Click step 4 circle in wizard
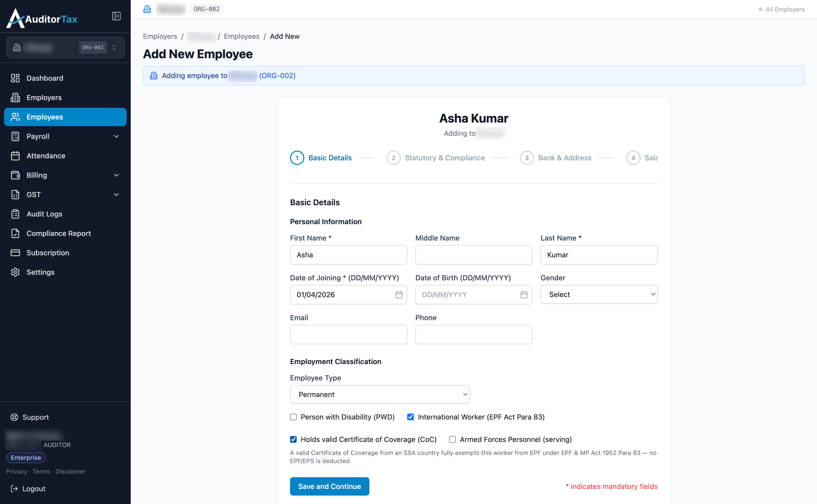 pyautogui.click(x=633, y=158)
